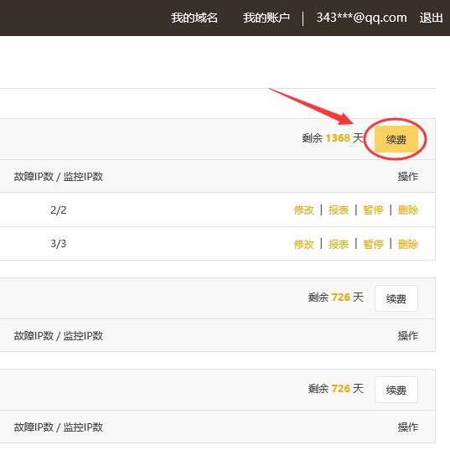Open 报表 for the 2/2 row
The width and height of the screenshot is (450, 476).
(339, 210)
